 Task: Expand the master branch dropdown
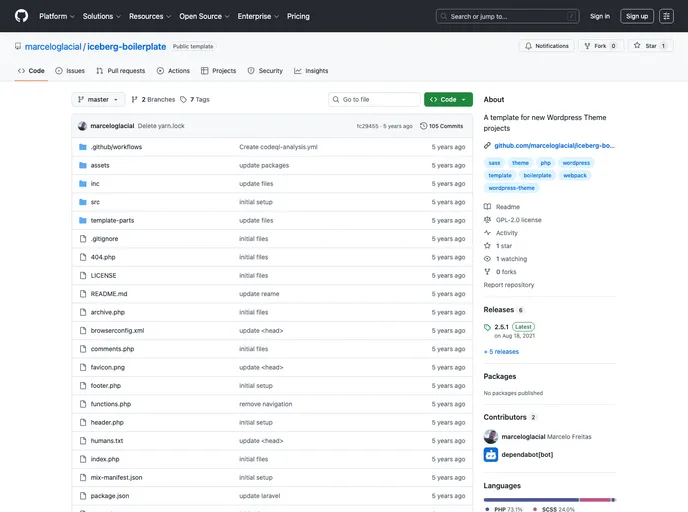click(99, 100)
